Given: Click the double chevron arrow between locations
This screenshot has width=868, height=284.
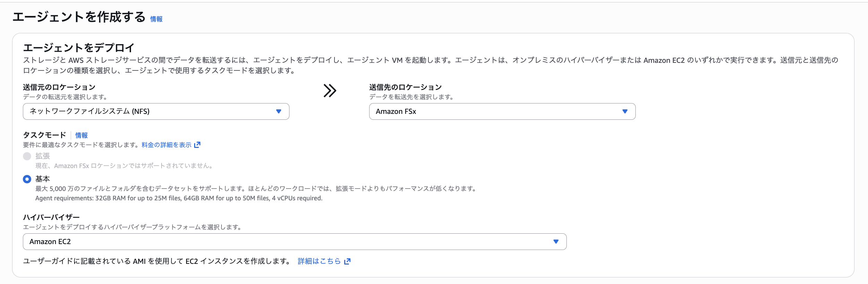Looking at the screenshot, I should point(330,91).
